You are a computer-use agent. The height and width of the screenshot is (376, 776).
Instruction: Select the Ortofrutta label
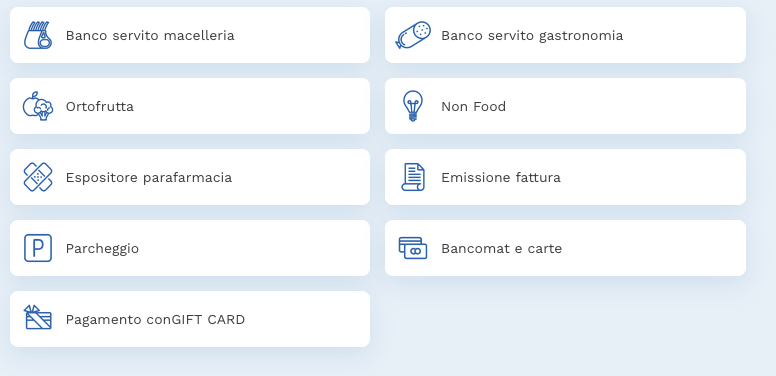(x=99, y=106)
